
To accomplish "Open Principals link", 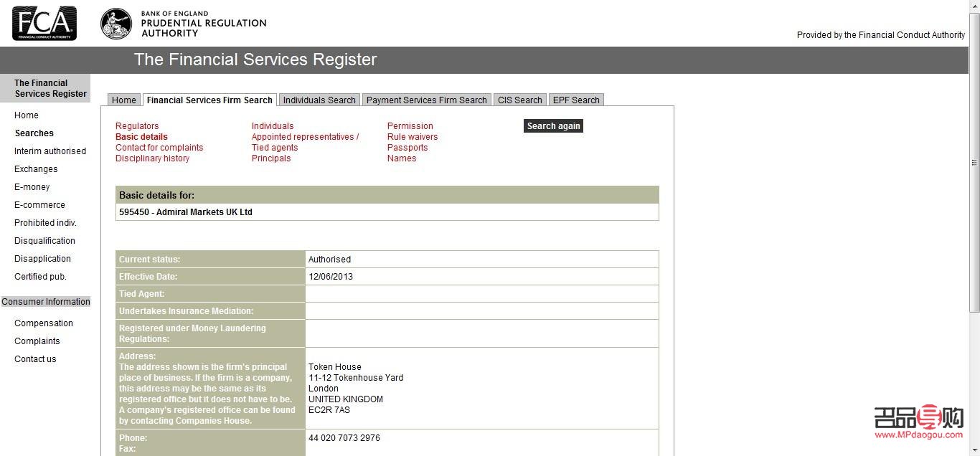I will pos(271,158).
